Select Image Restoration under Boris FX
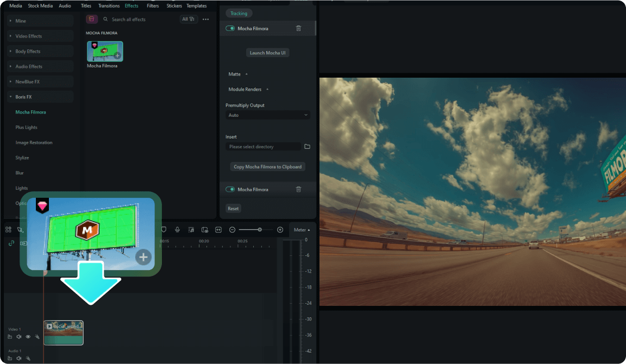This screenshot has height=364, width=626. coord(34,142)
